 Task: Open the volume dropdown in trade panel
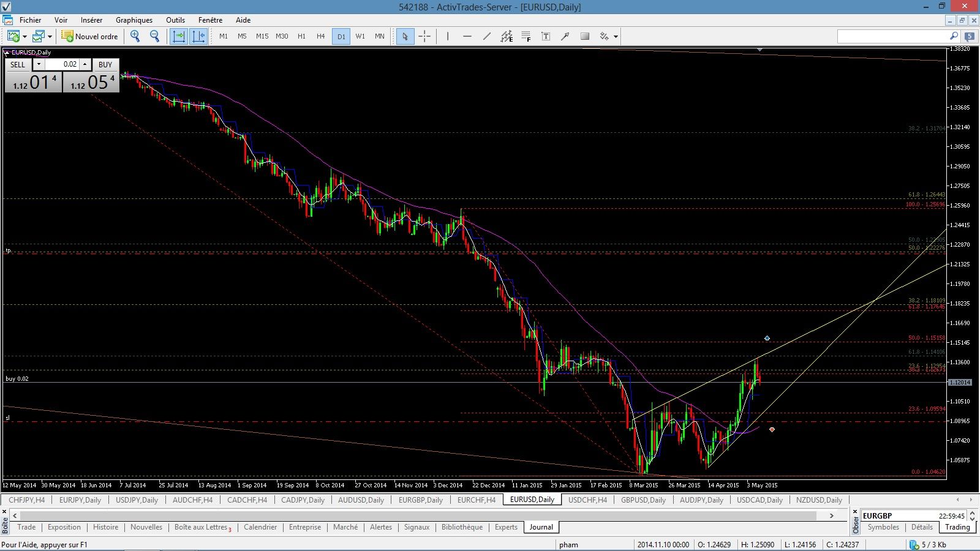coord(39,64)
